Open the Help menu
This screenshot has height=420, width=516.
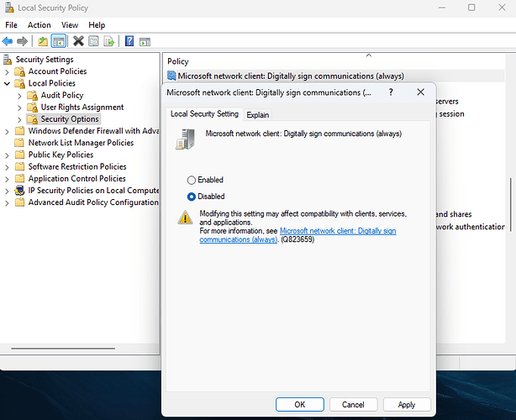click(97, 25)
